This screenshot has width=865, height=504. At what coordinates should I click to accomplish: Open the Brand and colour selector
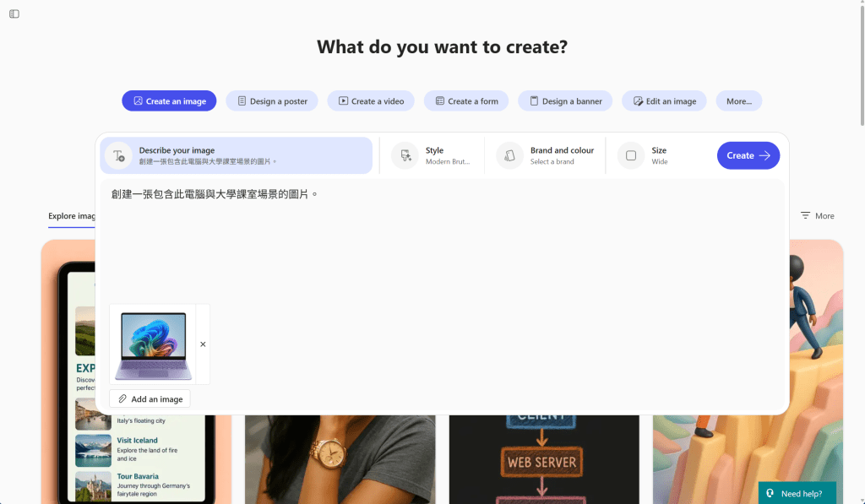click(546, 155)
